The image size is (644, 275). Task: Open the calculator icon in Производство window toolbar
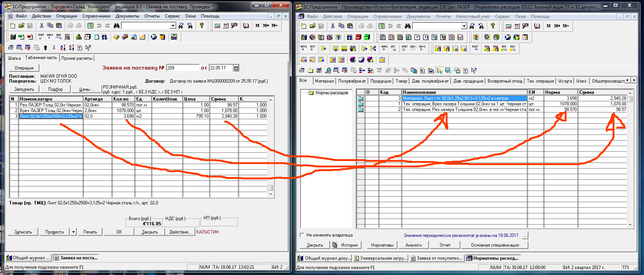(508, 26)
